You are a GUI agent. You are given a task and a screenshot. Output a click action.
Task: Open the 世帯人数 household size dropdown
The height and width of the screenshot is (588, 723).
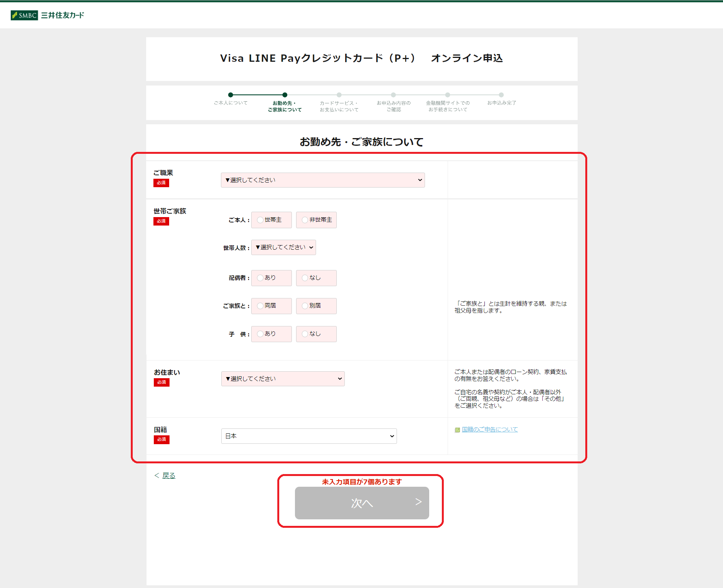pyautogui.click(x=283, y=247)
